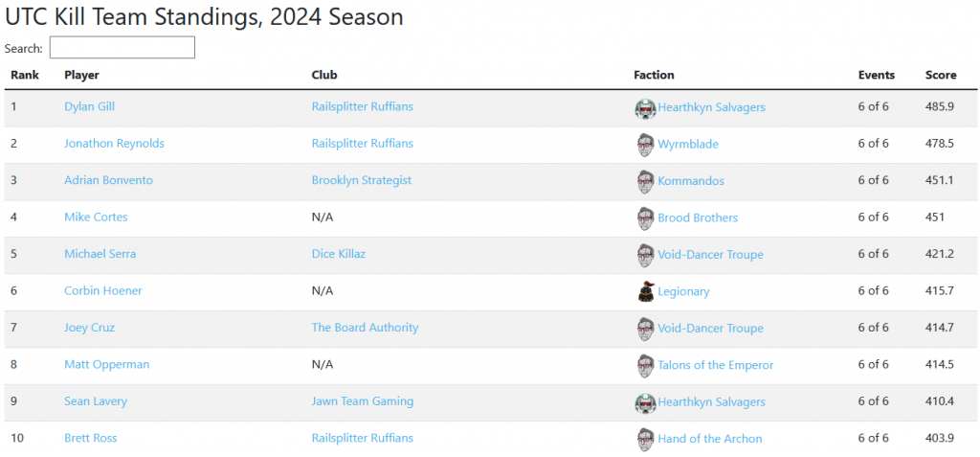Click the Hearthkyn Salvagers icon beside Dylan Gill
The width and height of the screenshot is (980, 457).
[645, 108]
